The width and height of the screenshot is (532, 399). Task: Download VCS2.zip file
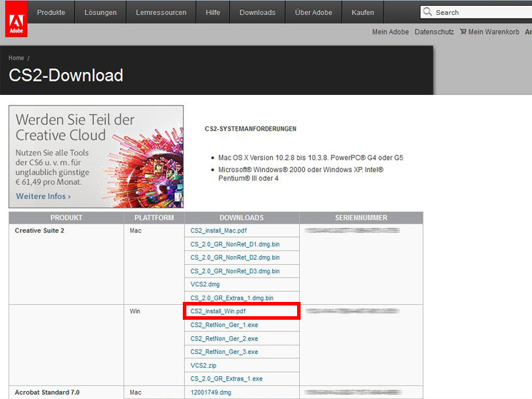pos(204,365)
